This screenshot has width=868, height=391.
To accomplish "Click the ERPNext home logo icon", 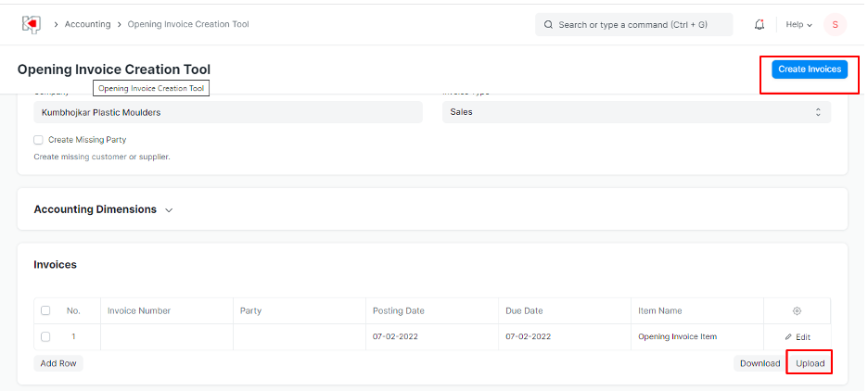I will tap(31, 24).
